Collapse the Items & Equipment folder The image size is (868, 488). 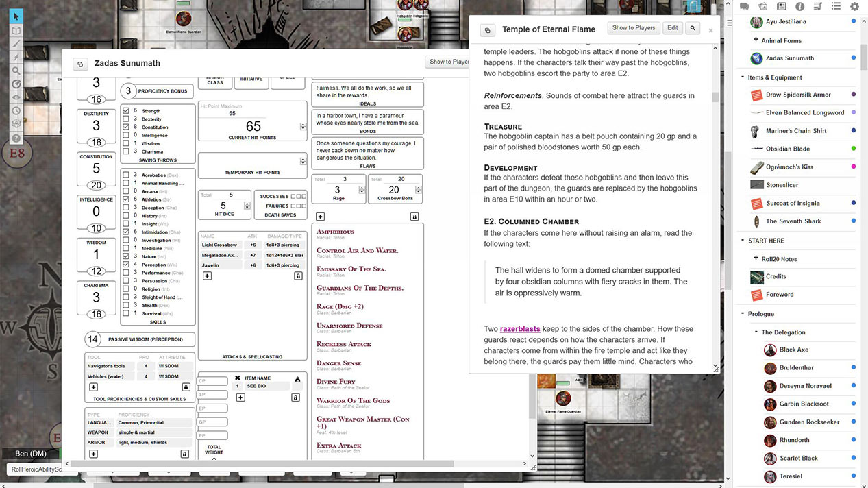pyautogui.click(x=743, y=77)
